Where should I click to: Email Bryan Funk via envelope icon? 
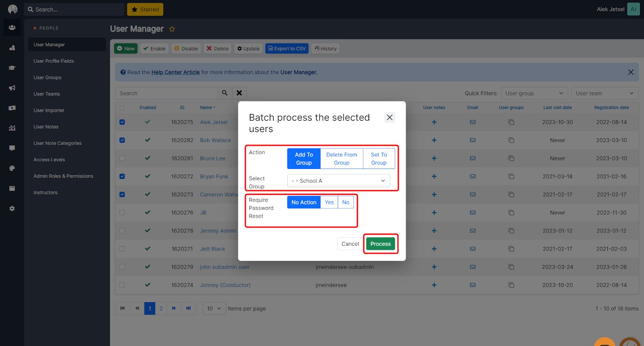click(x=473, y=176)
